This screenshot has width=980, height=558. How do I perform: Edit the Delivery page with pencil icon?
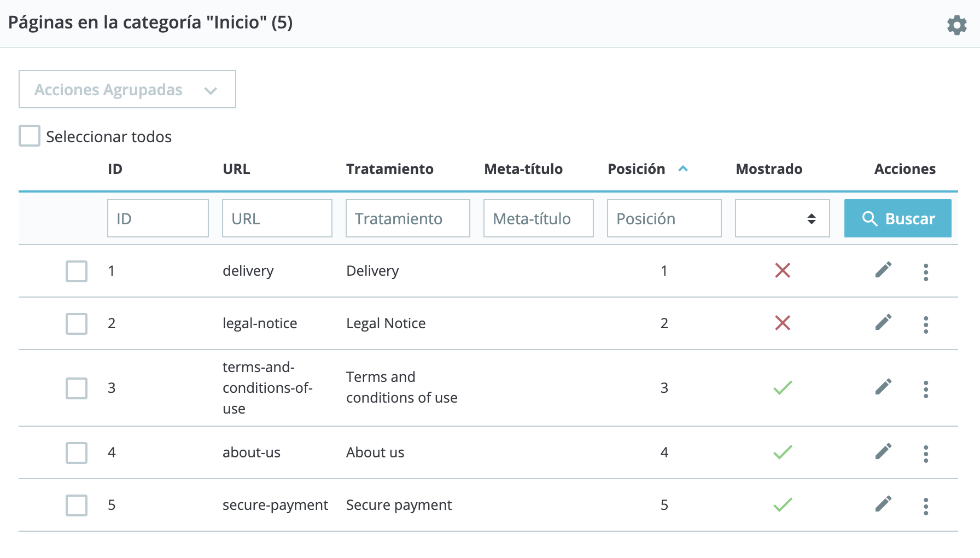[883, 270]
